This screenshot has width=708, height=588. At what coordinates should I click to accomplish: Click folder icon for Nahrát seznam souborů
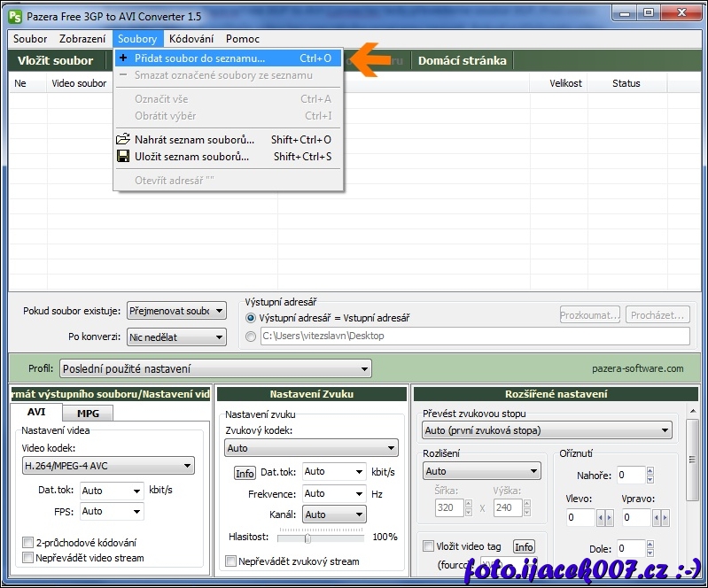123,140
